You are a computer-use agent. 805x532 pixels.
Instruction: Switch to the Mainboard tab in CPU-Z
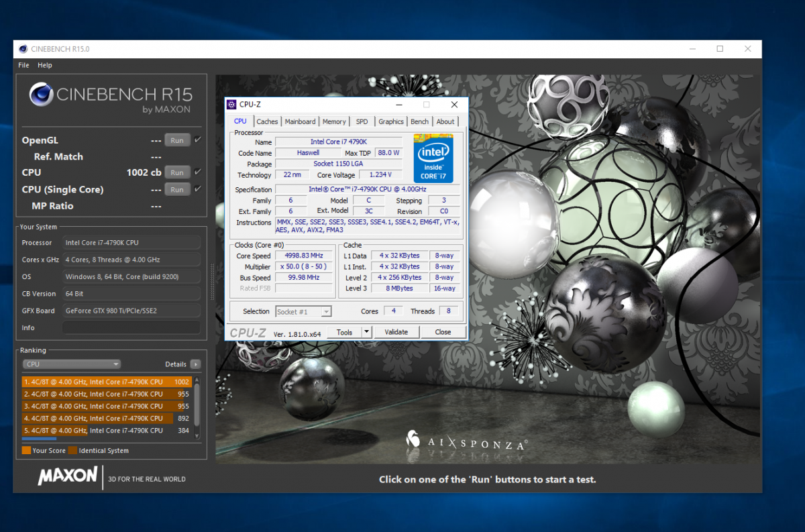(x=300, y=121)
